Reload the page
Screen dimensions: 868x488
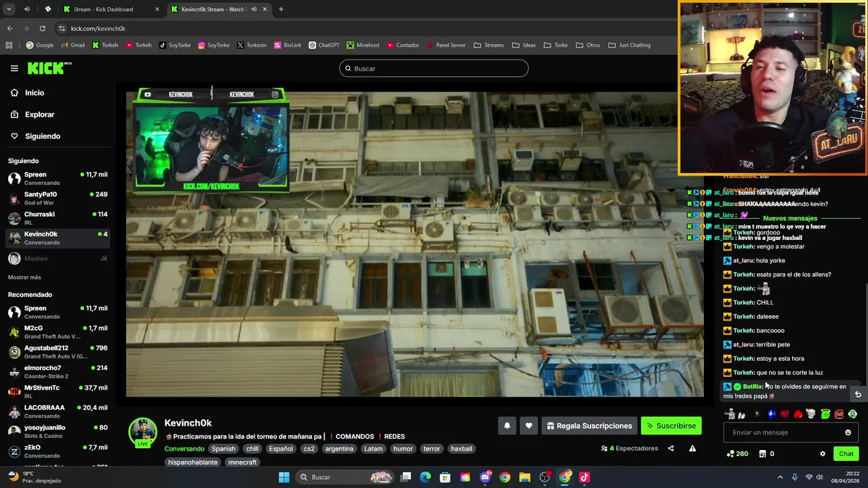[x=42, y=28]
